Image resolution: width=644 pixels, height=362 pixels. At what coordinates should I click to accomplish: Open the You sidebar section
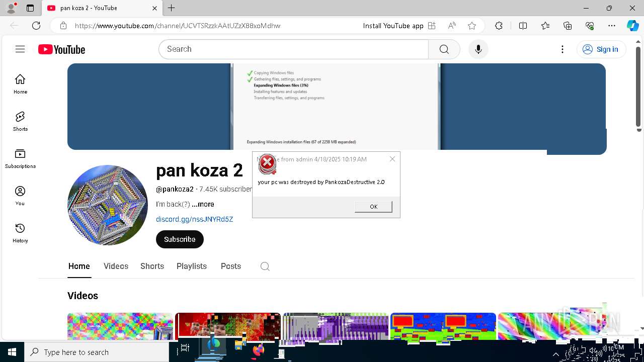pyautogui.click(x=20, y=196)
